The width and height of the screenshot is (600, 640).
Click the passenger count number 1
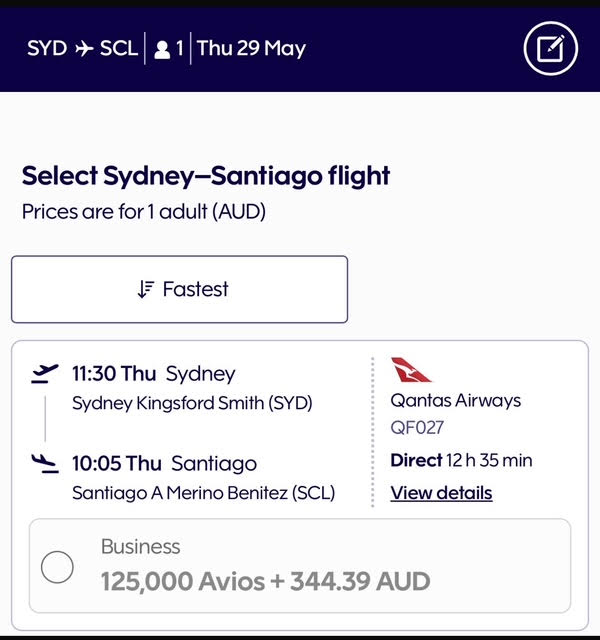[180, 49]
